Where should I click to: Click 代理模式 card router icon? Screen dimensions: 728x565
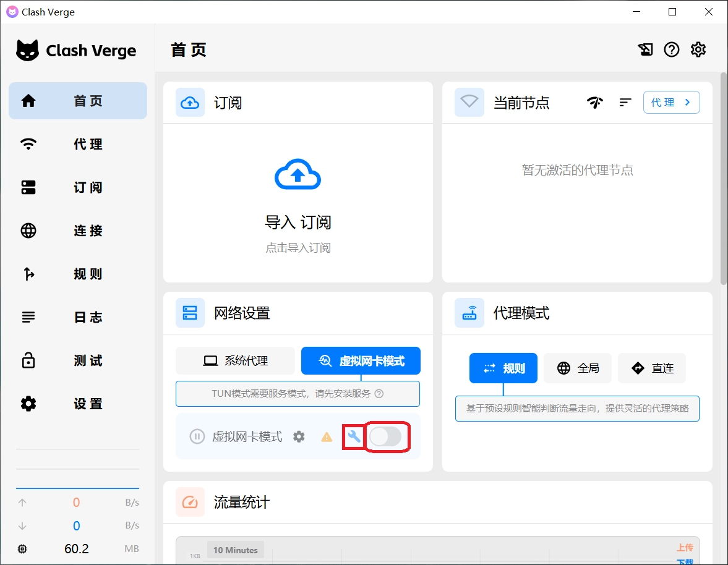pos(469,313)
